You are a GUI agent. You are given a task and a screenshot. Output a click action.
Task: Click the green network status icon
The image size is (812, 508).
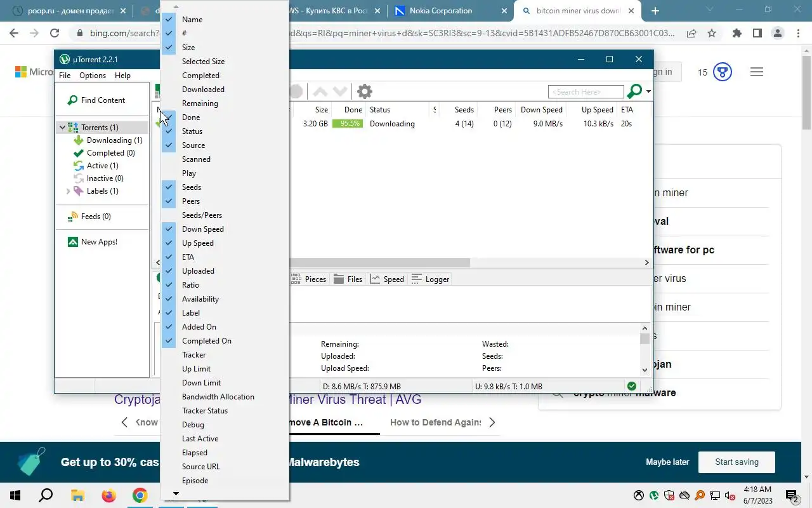click(x=631, y=386)
